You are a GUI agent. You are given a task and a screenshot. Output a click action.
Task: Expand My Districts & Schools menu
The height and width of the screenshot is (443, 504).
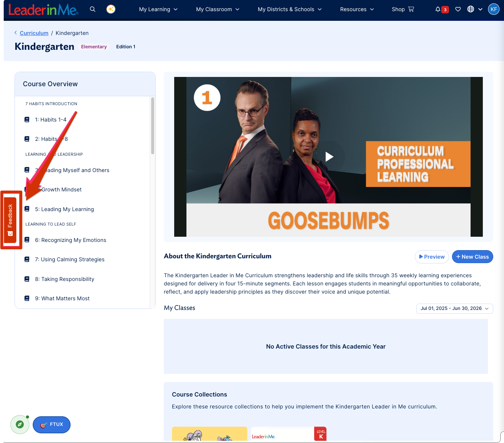[290, 9]
